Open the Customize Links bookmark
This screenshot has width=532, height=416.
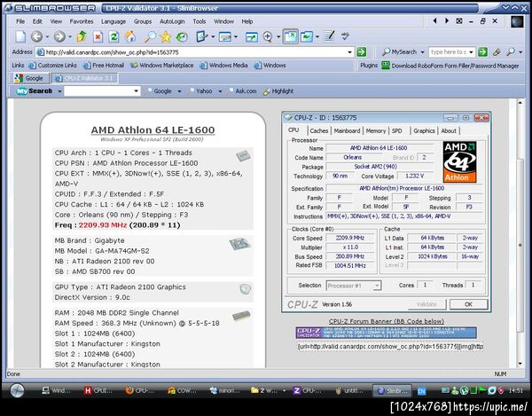pos(53,65)
